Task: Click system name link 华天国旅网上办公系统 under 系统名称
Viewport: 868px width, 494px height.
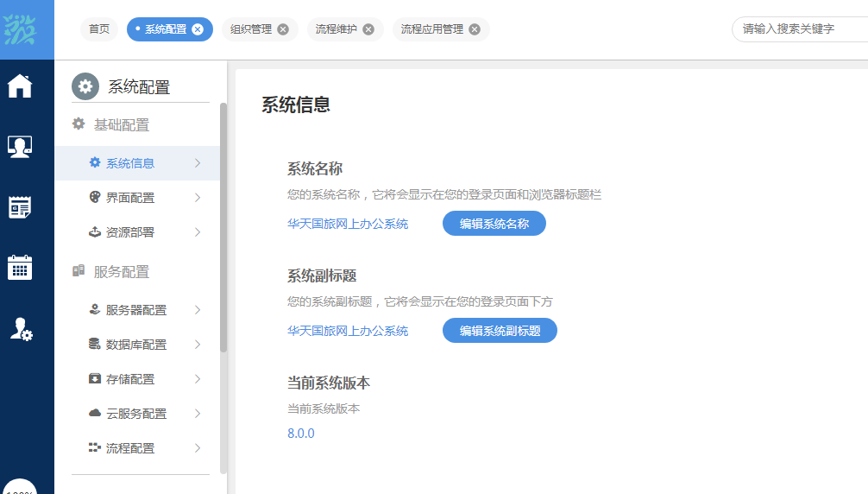Action: tap(348, 224)
